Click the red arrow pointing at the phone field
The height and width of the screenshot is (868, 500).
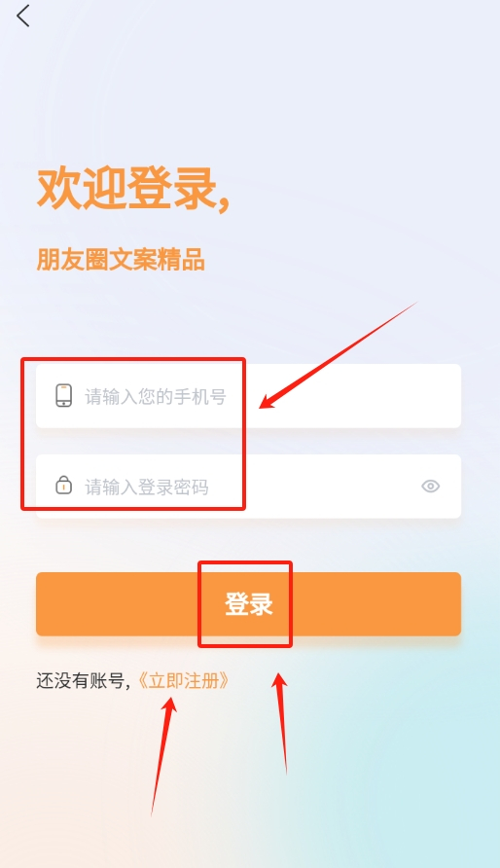(338, 355)
